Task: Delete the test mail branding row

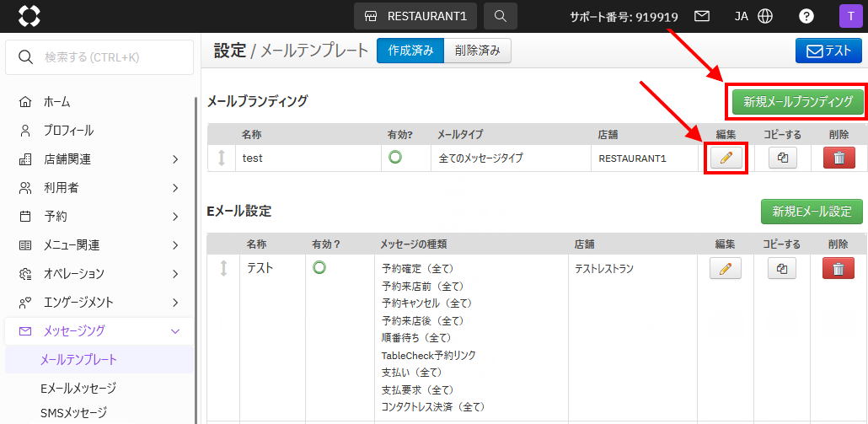Action: tap(838, 158)
